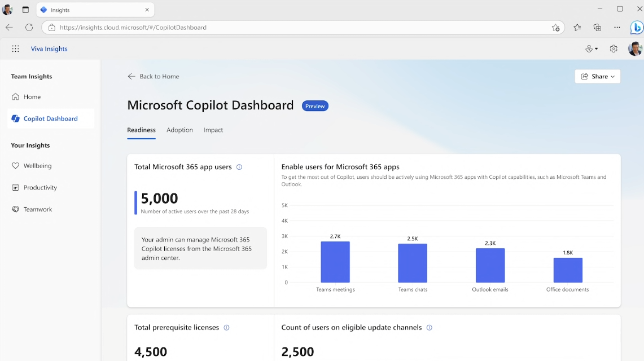Click the browser profile picture
Screen dimensions: 644x361
click(x=7, y=10)
